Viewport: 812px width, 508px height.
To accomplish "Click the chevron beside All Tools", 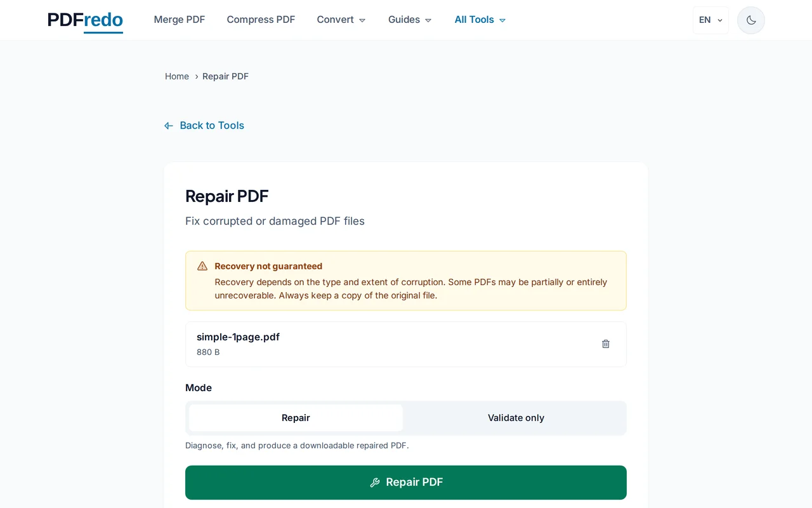I will tap(502, 20).
